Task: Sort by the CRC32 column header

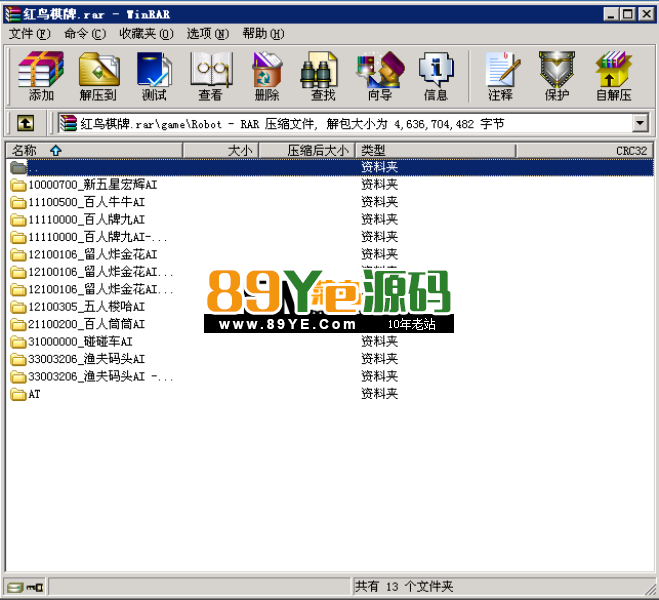Action: (x=585, y=150)
